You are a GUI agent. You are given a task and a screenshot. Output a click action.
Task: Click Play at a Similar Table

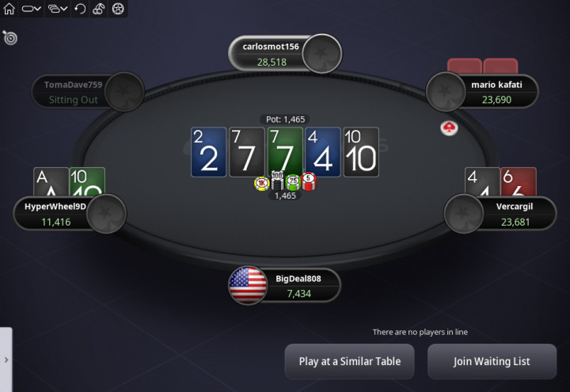pos(350,361)
